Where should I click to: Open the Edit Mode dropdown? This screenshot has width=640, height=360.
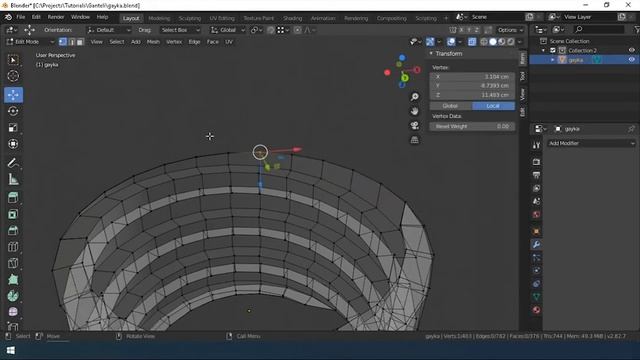coord(30,42)
